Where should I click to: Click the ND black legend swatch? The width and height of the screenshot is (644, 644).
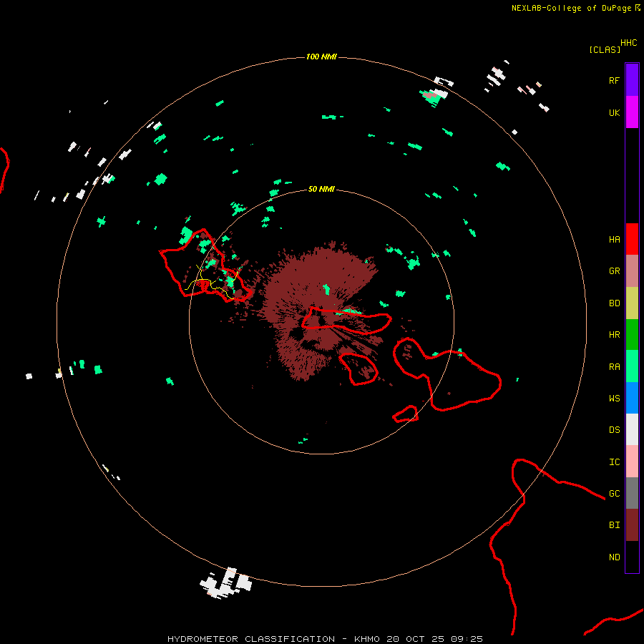tap(632, 557)
